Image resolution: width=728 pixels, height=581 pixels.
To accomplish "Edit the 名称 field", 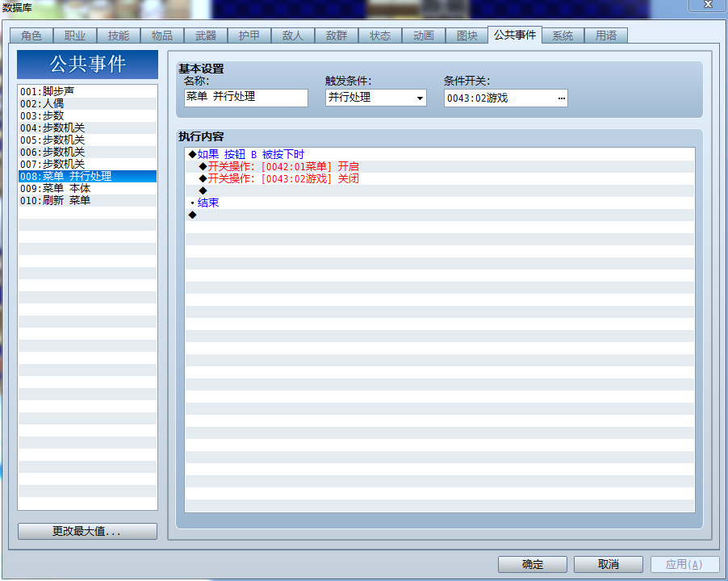I will coord(245,98).
